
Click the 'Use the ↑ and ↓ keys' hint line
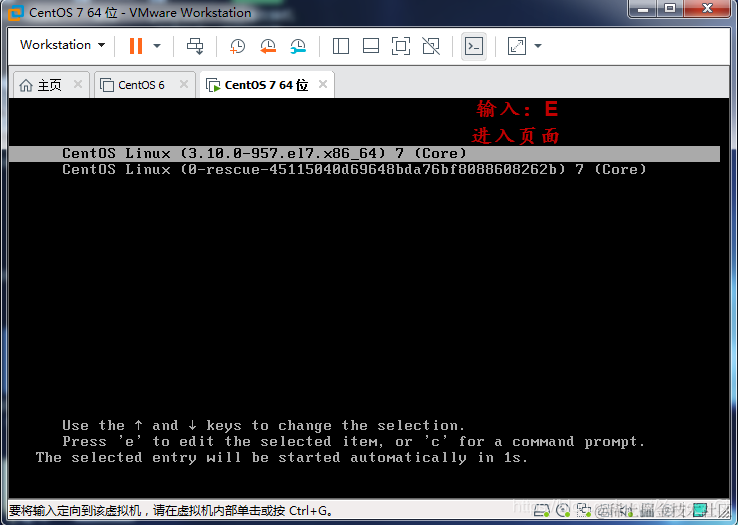pos(264,426)
